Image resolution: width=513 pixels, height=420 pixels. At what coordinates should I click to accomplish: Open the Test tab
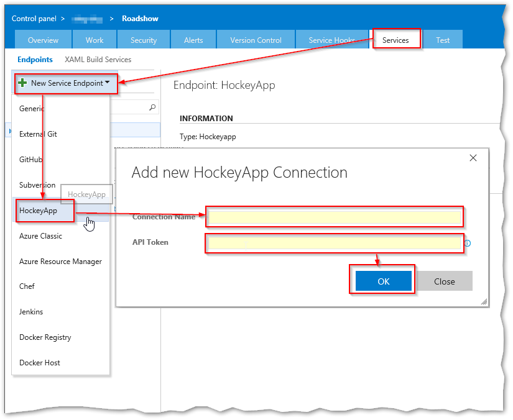tap(443, 40)
